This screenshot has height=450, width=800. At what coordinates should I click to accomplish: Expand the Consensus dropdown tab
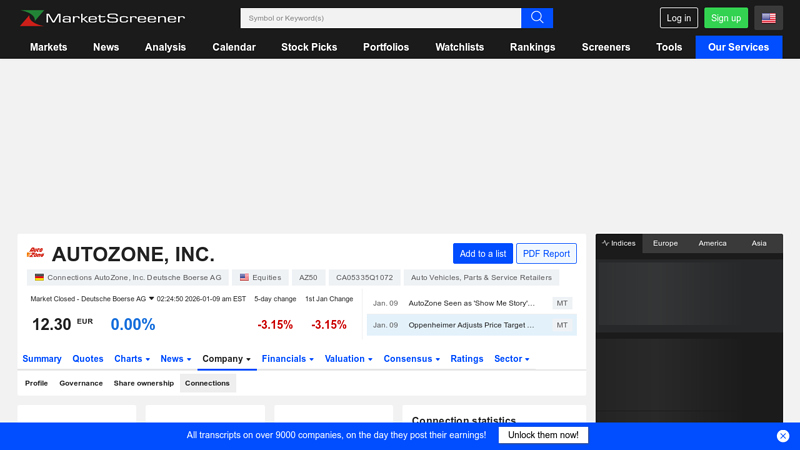click(x=411, y=359)
